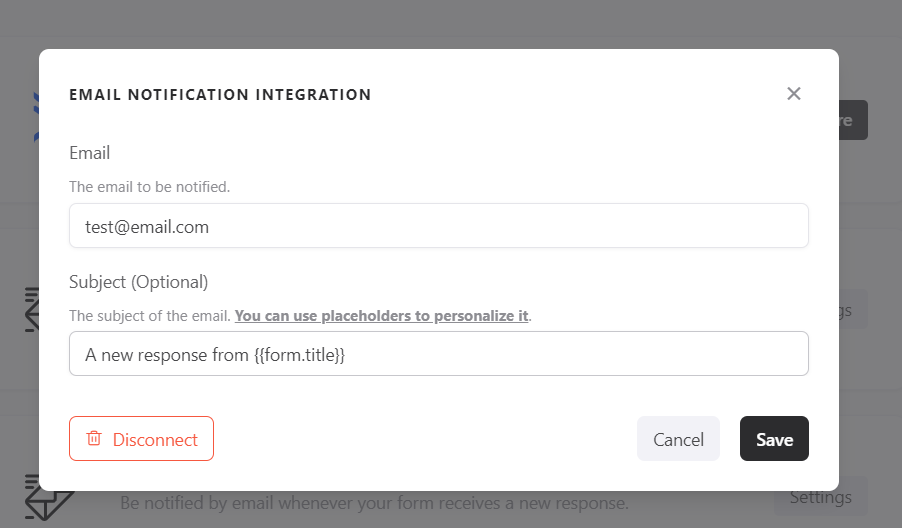
Task: Click "The email to be notified" helper text
Action: (x=149, y=187)
